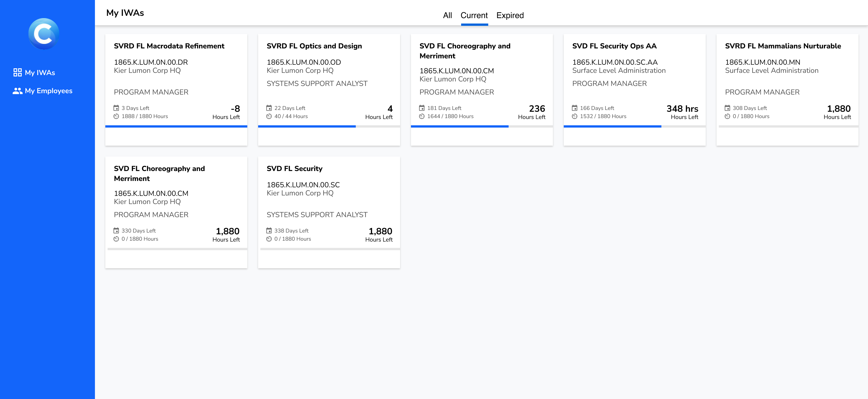Click calendar icon next to 3 Days Left

(x=116, y=108)
